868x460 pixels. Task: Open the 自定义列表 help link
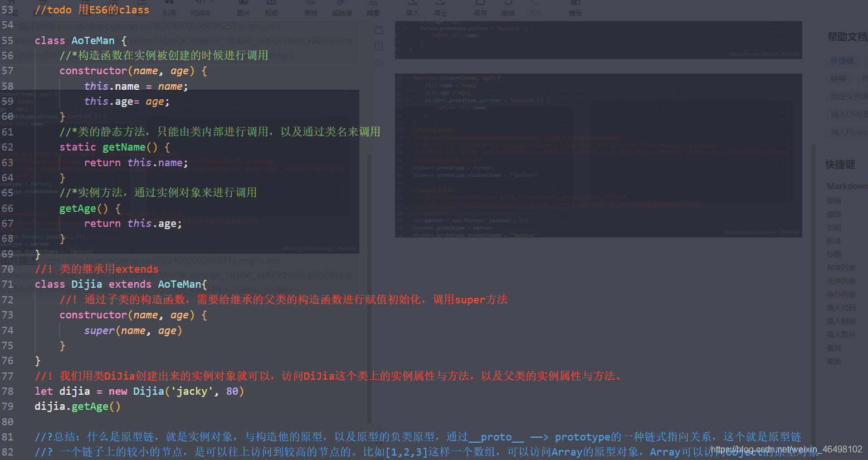(849, 96)
